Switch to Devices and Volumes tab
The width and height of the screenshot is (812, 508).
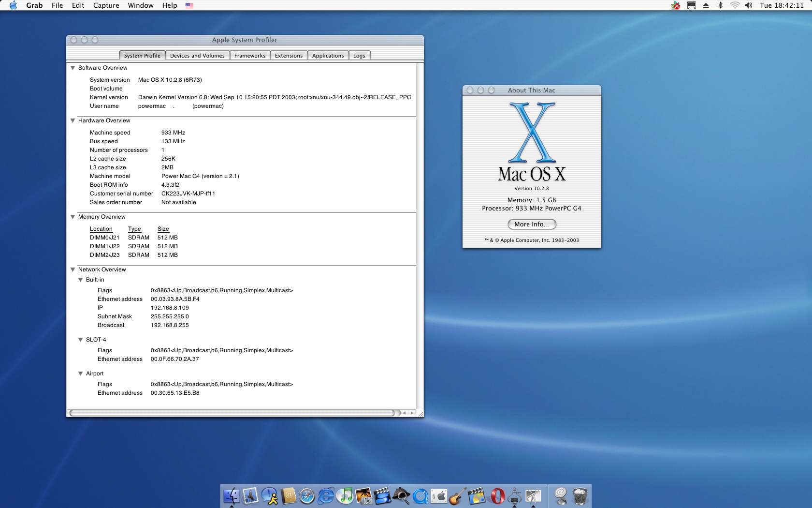(x=197, y=56)
